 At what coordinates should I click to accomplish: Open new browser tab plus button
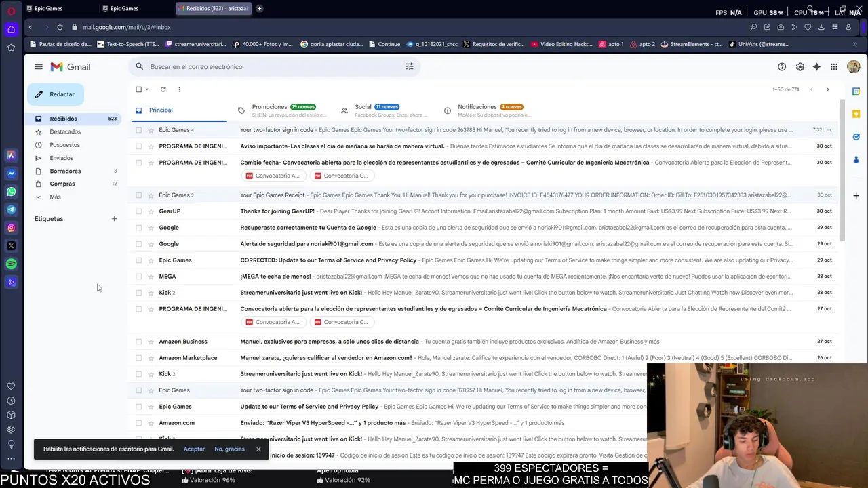259,9
